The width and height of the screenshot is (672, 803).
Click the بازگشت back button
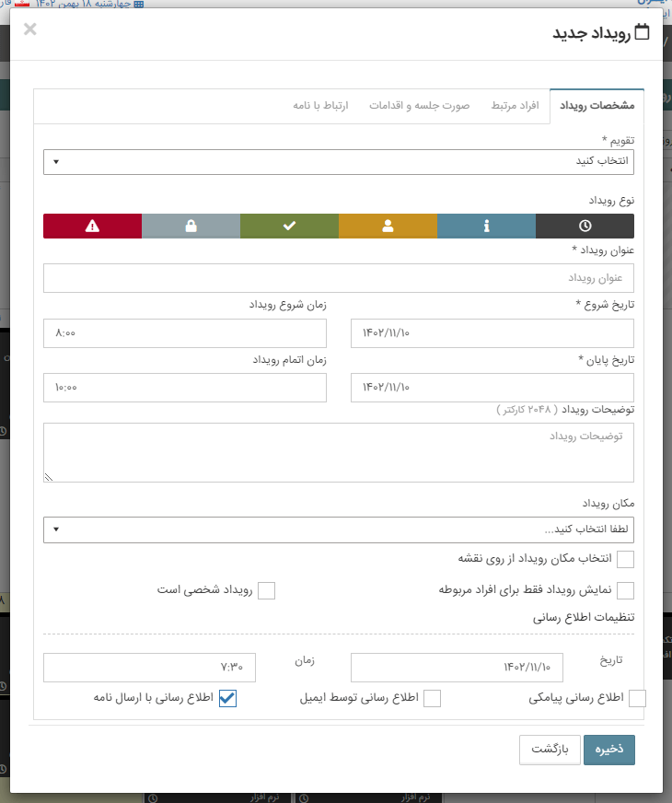point(550,750)
